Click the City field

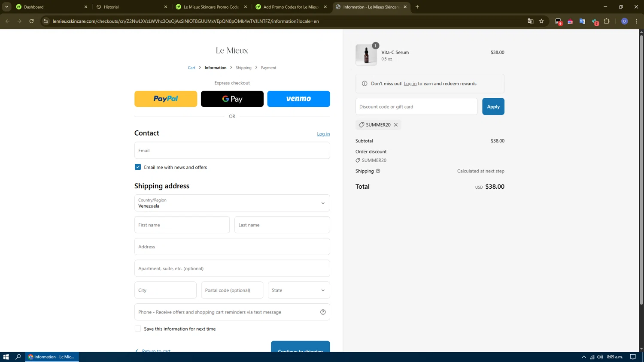pyautogui.click(x=165, y=290)
